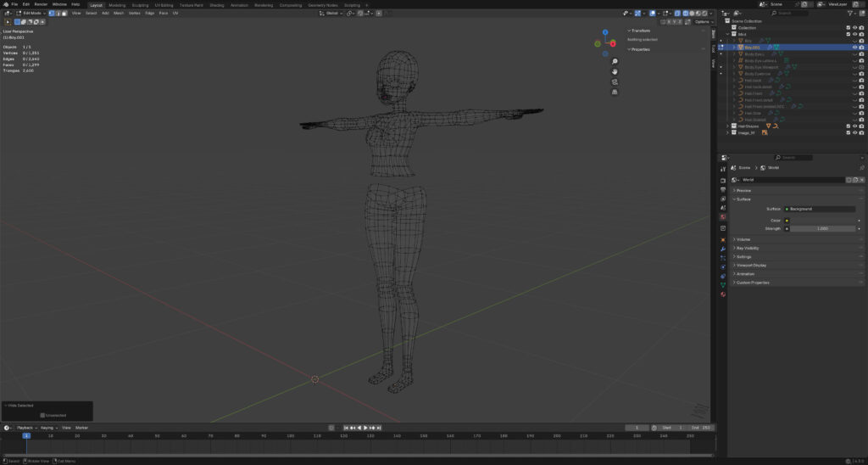Enable material preview shading
This screenshot has width=868, height=465.
tap(698, 13)
